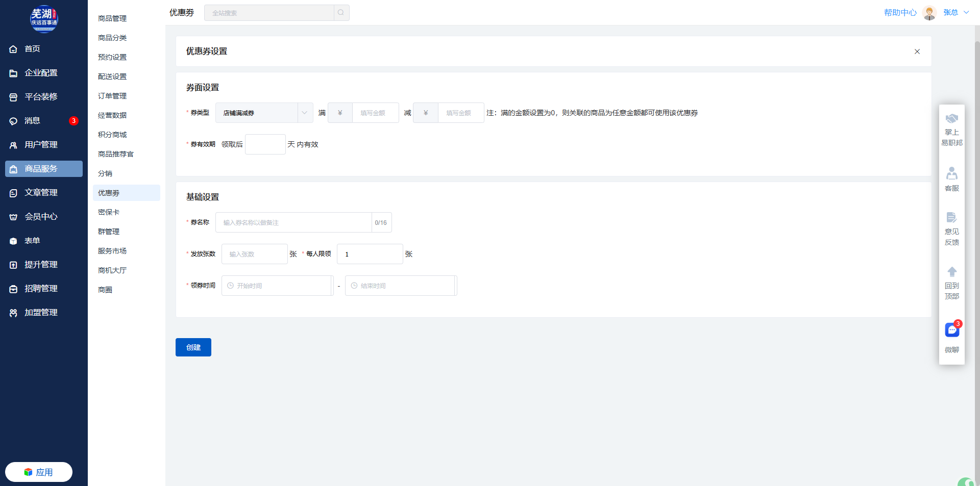Open the 张总 account dropdown
This screenshot has width=980, height=486.
(x=955, y=13)
